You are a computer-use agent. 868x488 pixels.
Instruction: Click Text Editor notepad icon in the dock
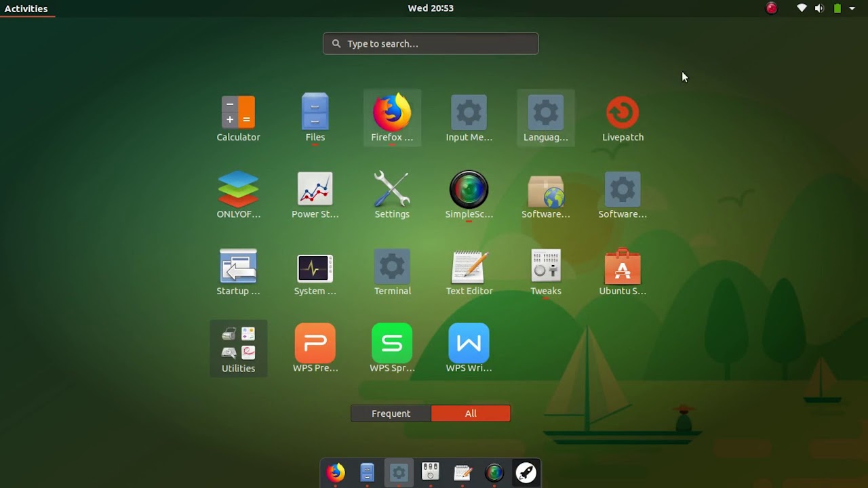[462, 472]
